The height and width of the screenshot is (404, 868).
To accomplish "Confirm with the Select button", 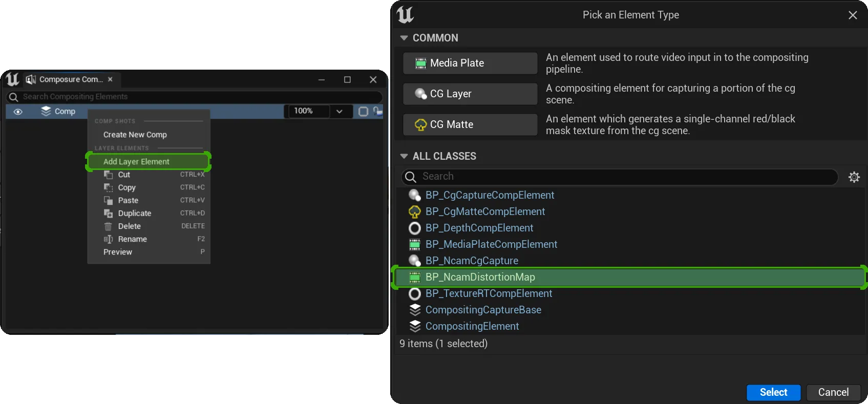I will pyautogui.click(x=774, y=392).
